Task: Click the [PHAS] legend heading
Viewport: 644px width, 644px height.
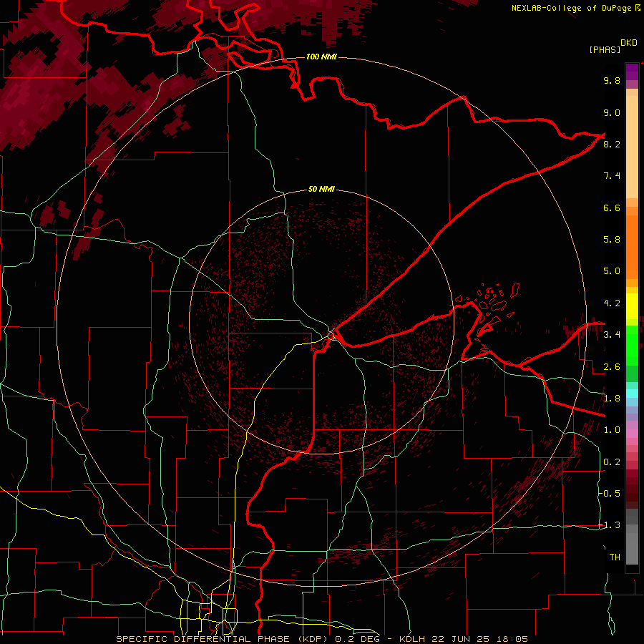Action: [x=605, y=49]
